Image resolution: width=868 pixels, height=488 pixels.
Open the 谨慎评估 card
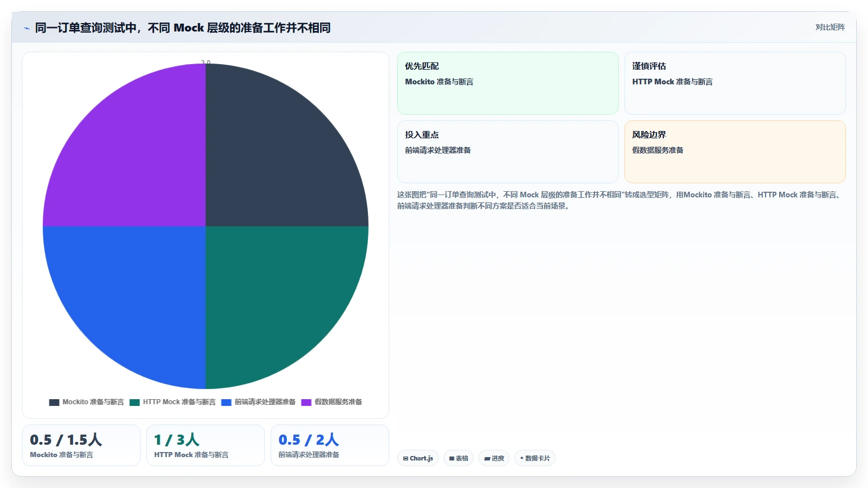735,83
